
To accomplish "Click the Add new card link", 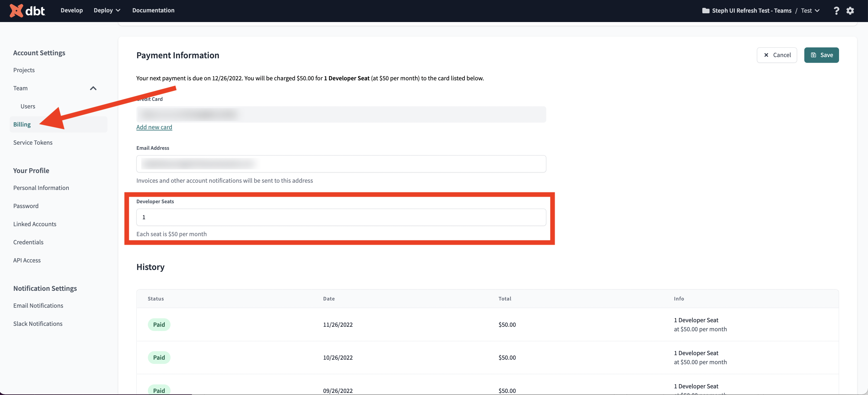I will tap(154, 127).
